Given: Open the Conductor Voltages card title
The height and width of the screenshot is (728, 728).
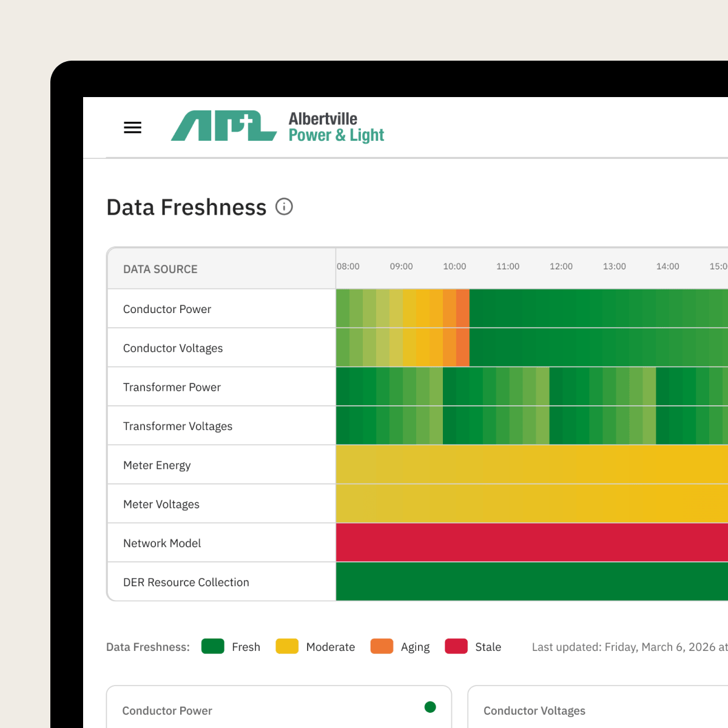Looking at the screenshot, I should point(534,711).
